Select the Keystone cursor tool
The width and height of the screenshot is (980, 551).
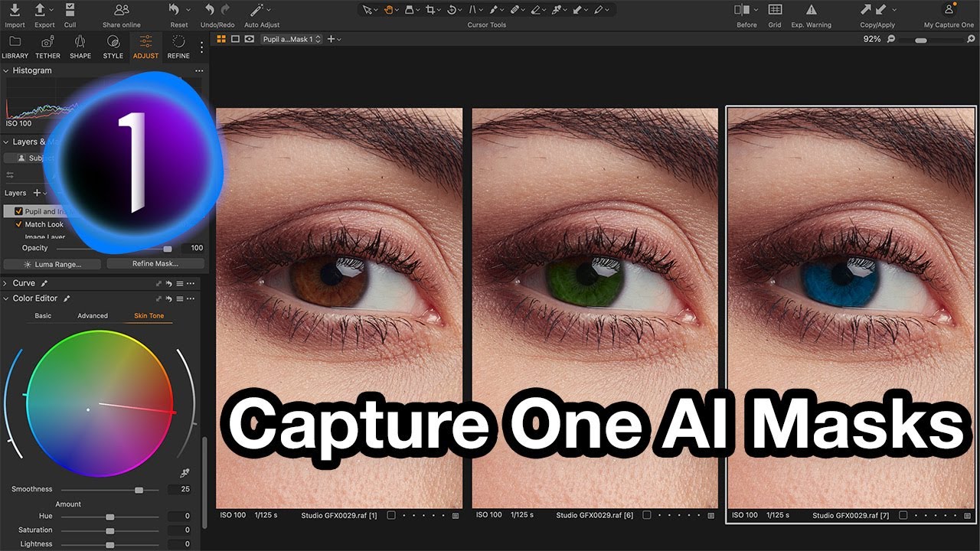pyautogui.click(x=472, y=10)
